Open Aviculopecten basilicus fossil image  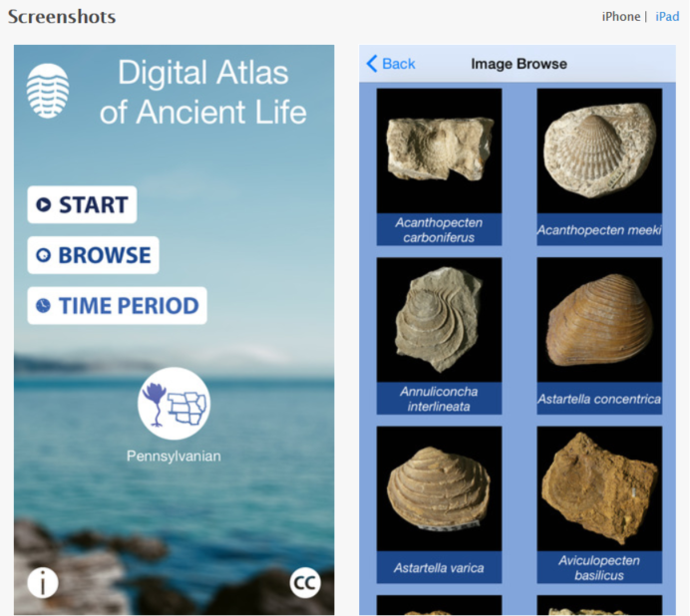coord(599,488)
